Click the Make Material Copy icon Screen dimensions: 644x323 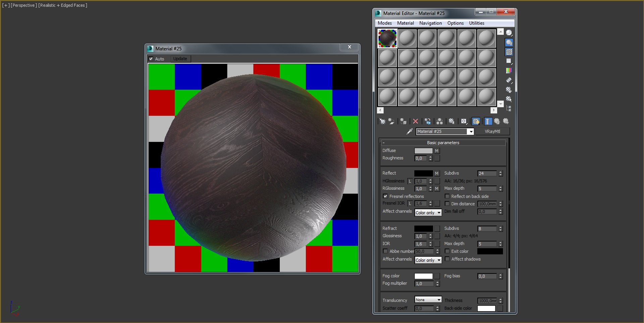click(427, 122)
